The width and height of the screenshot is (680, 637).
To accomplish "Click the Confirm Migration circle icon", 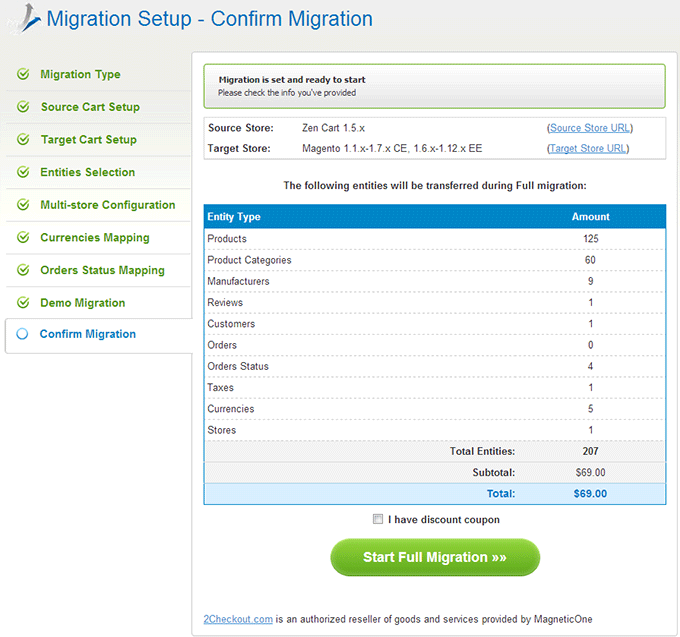I will [x=22, y=334].
